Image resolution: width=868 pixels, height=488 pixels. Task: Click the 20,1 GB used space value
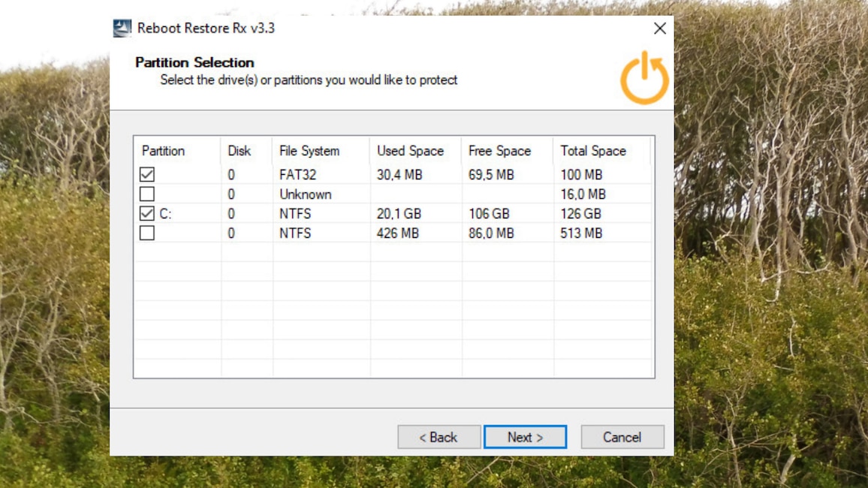tap(399, 213)
